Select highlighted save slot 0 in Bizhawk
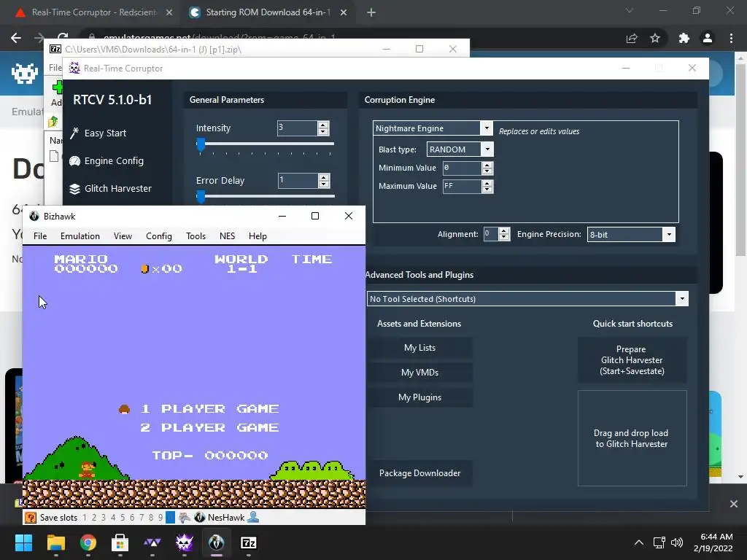Screen dimensions: 747x560 (170, 517)
